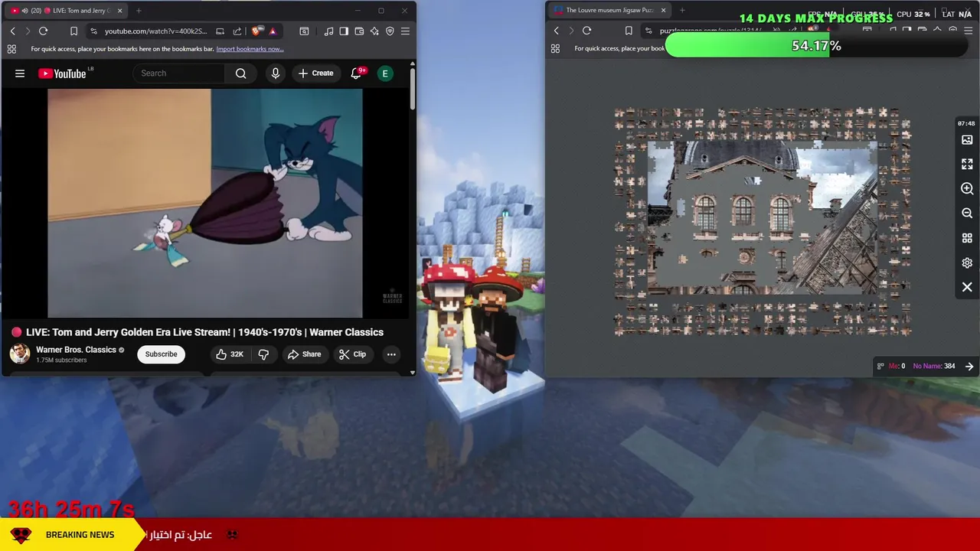Click Import bookmarks now link
Image resolution: width=980 pixels, height=551 pixels.
pyautogui.click(x=250, y=49)
